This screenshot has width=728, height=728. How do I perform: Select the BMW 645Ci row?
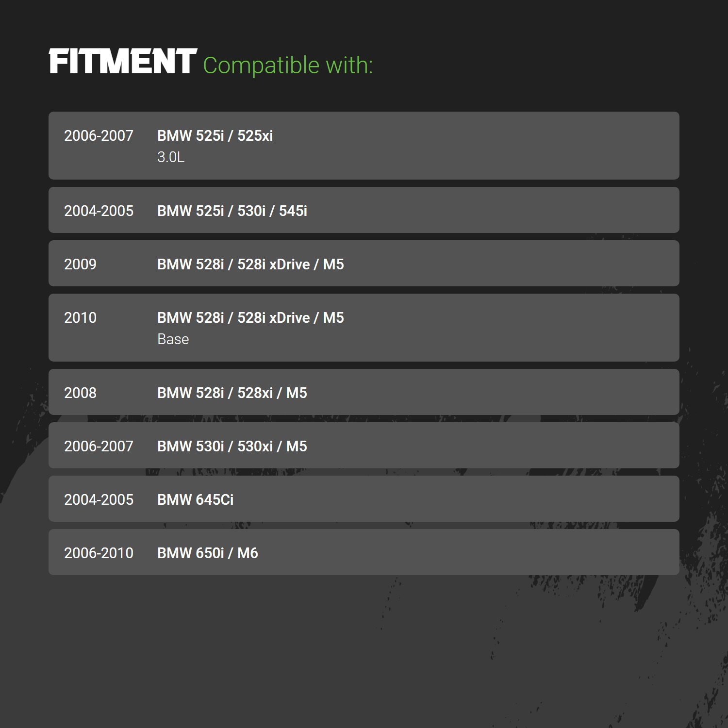[x=364, y=499]
